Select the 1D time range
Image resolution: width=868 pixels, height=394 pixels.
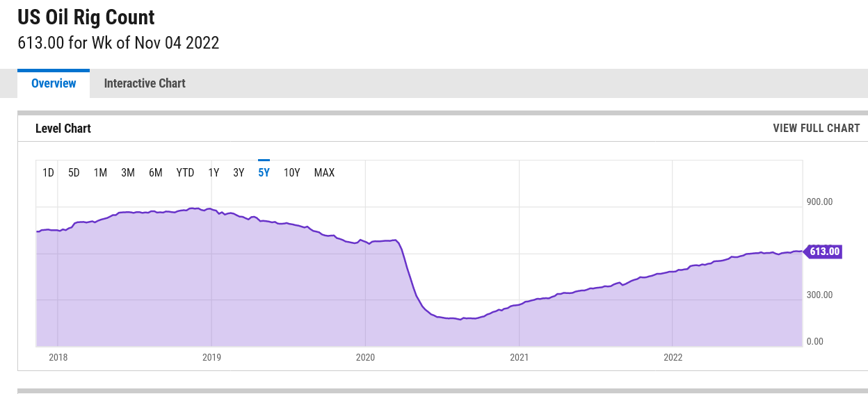(x=48, y=172)
